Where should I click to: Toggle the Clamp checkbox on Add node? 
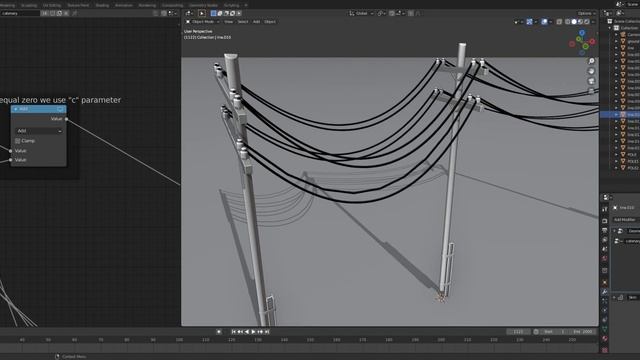18,141
